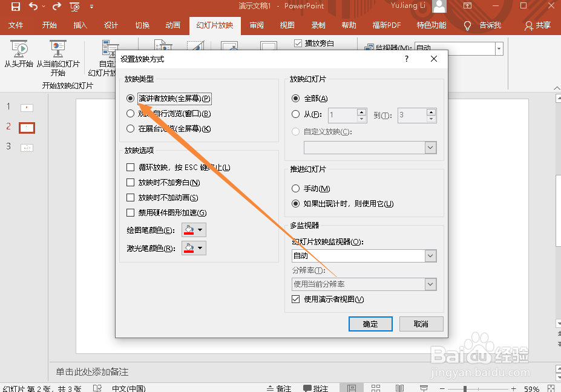Viewport: 561px width, 392px height.
Task: Open the ribbon Monitor (监视器) dropdown
Action: (499, 49)
